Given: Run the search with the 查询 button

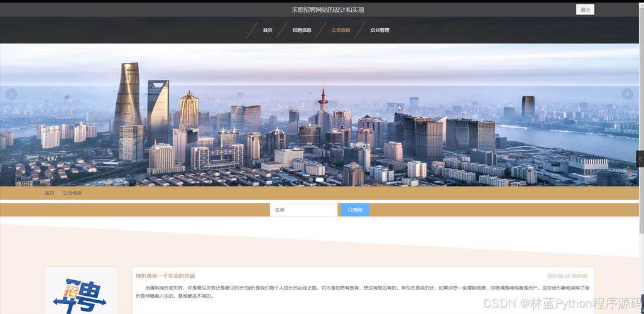Looking at the screenshot, I should [355, 210].
